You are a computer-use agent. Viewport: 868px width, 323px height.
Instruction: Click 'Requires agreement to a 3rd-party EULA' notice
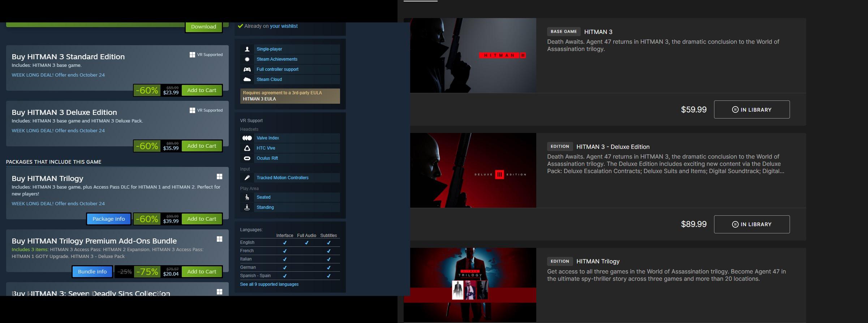pos(282,93)
